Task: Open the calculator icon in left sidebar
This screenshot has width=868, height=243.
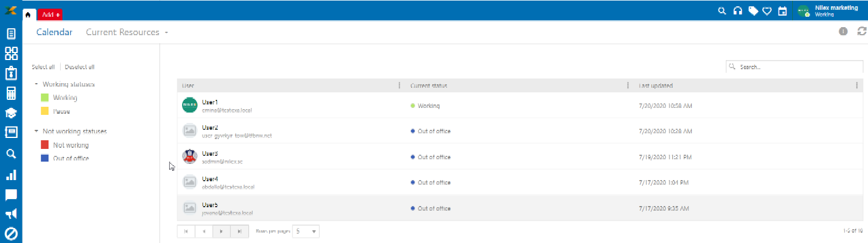Action: [11, 94]
